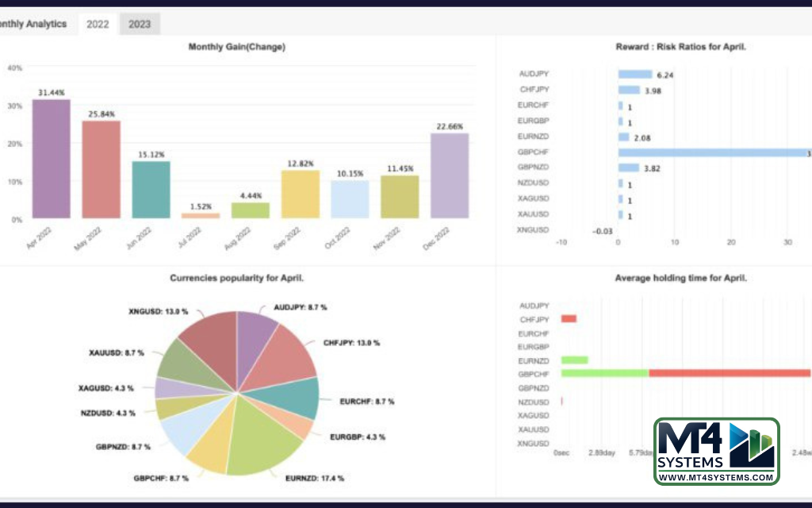
Task: Select the Sep 2022 yellow bar
Action: click(300, 194)
